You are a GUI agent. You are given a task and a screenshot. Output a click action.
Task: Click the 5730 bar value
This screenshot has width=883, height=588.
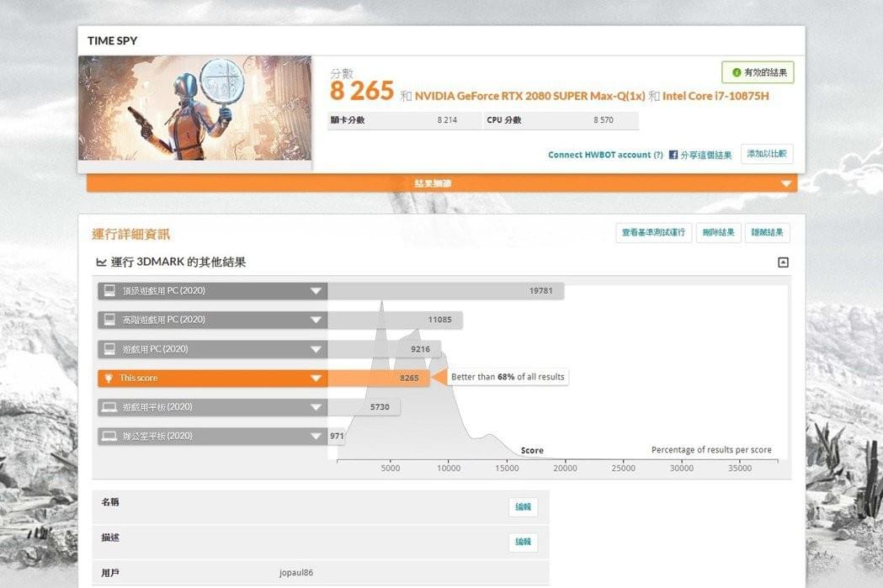[x=380, y=407]
